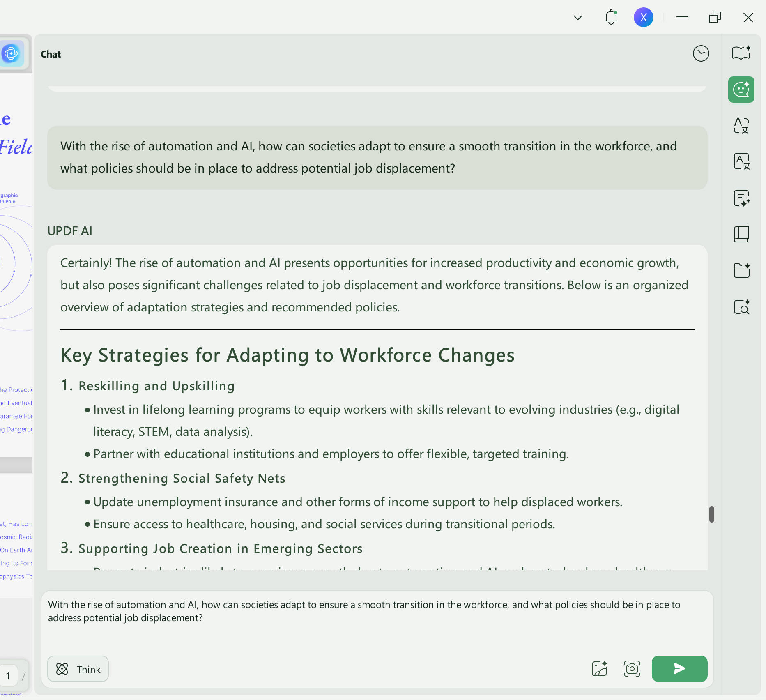The image size is (766, 700).
Task: Capture a screenshot with the camera icon
Action: point(632,669)
